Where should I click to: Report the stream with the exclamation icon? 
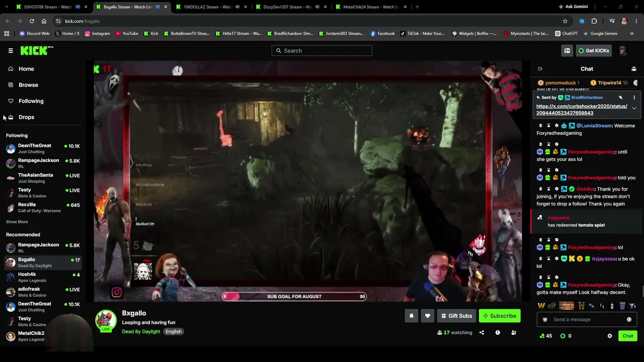[498, 332]
